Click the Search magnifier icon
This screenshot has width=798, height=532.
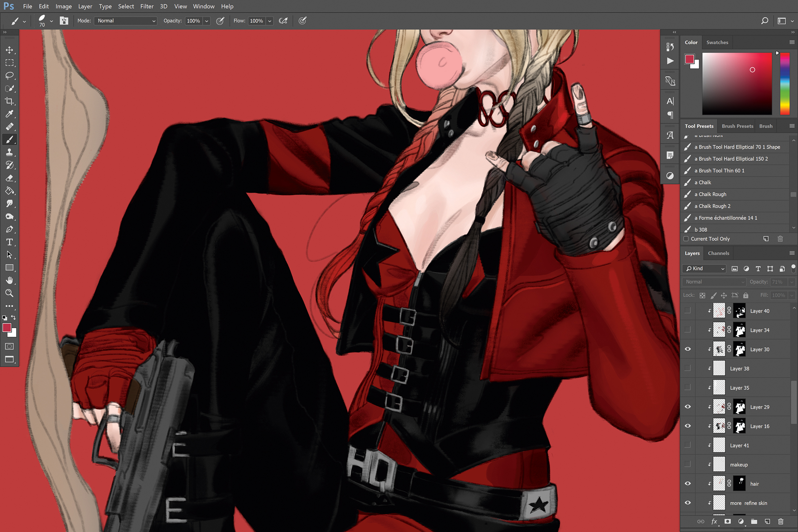coord(764,21)
